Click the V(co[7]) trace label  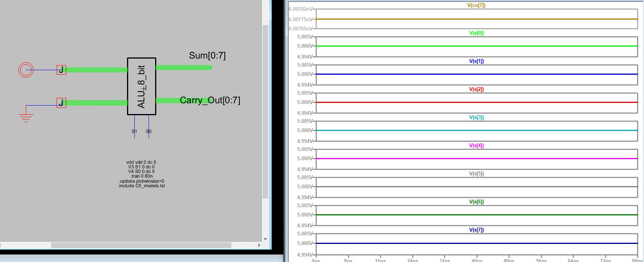476,5
